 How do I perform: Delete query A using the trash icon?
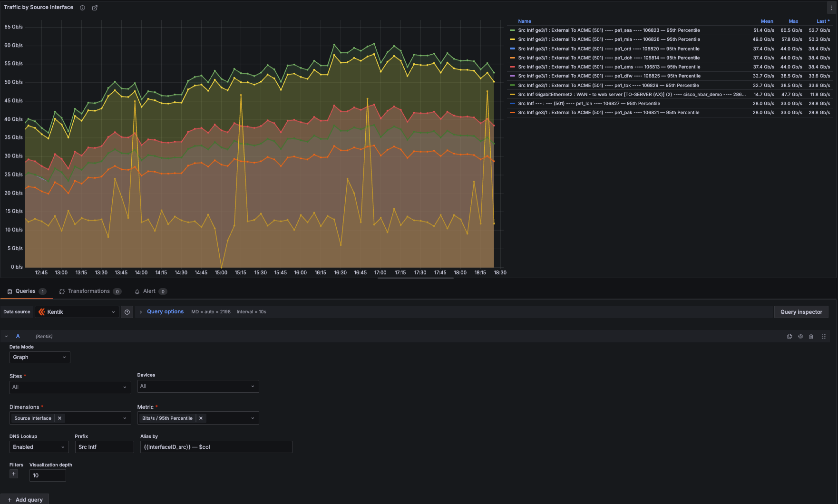click(x=811, y=337)
